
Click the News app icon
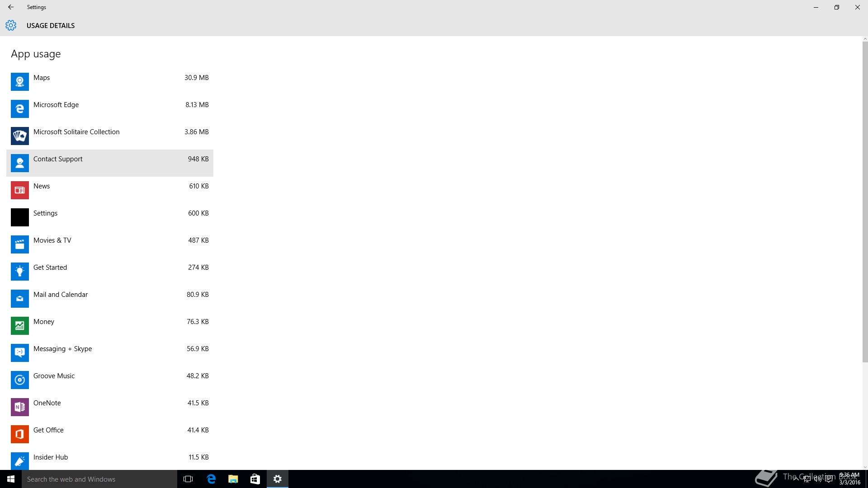pos(20,190)
